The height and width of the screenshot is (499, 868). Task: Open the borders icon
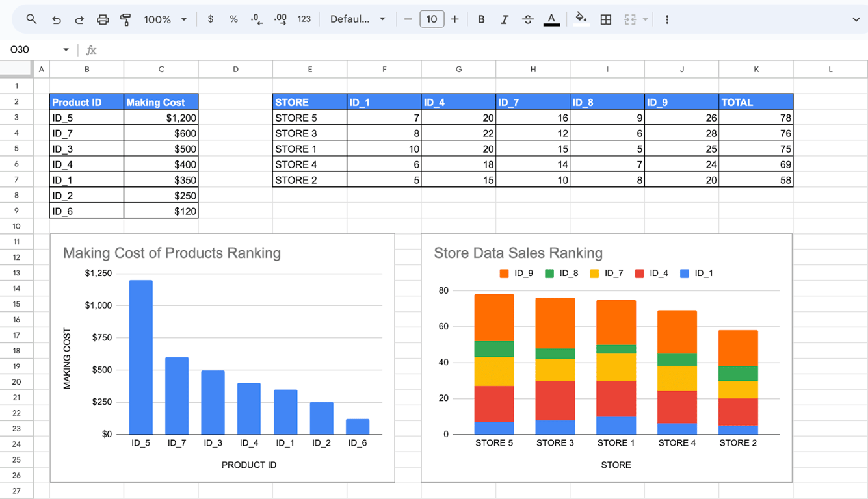tap(606, 19)
